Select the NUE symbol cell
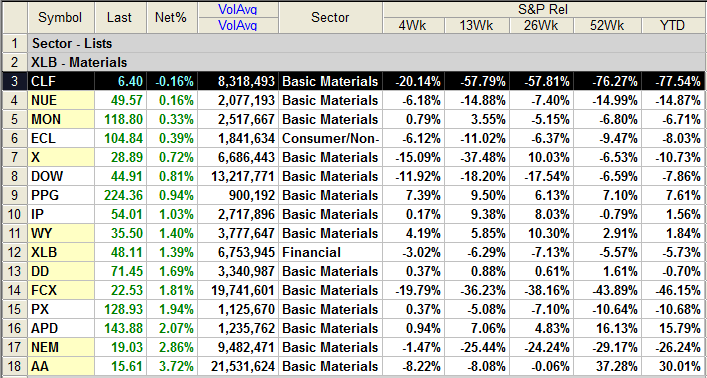Screen dimensions: 707x378 (x=61, y=100)
